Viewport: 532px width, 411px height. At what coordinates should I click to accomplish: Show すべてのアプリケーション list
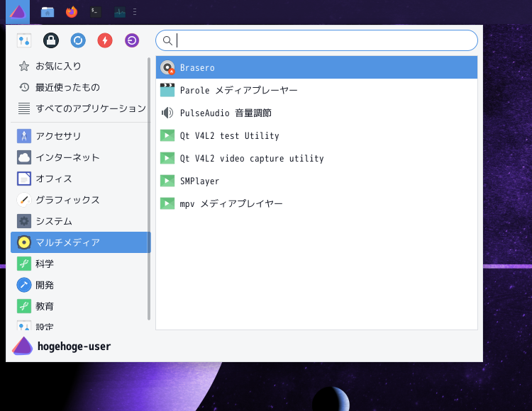[80, 108]
